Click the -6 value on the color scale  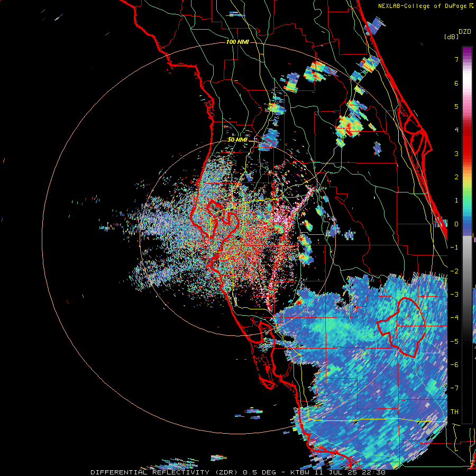click(454, 364)
